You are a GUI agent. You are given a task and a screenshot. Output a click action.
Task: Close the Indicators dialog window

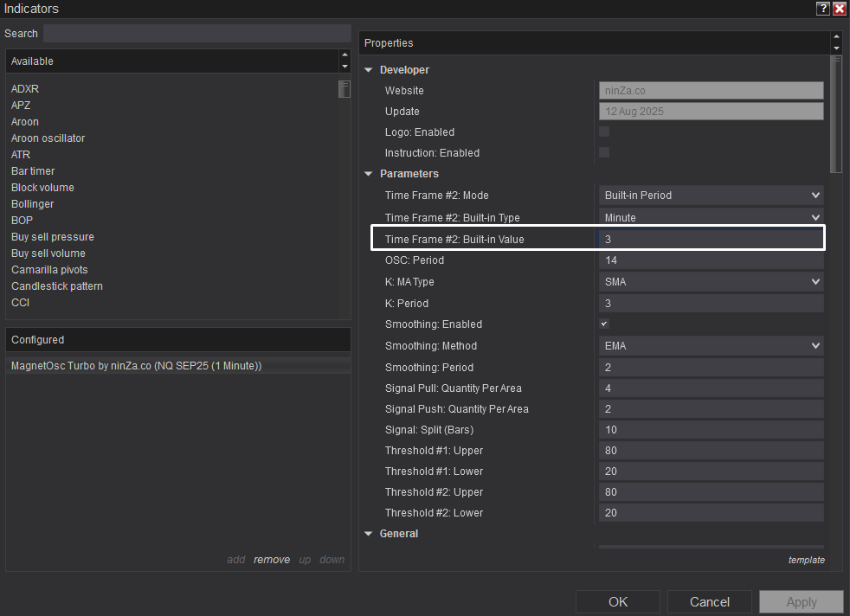(x=839, y=9)
